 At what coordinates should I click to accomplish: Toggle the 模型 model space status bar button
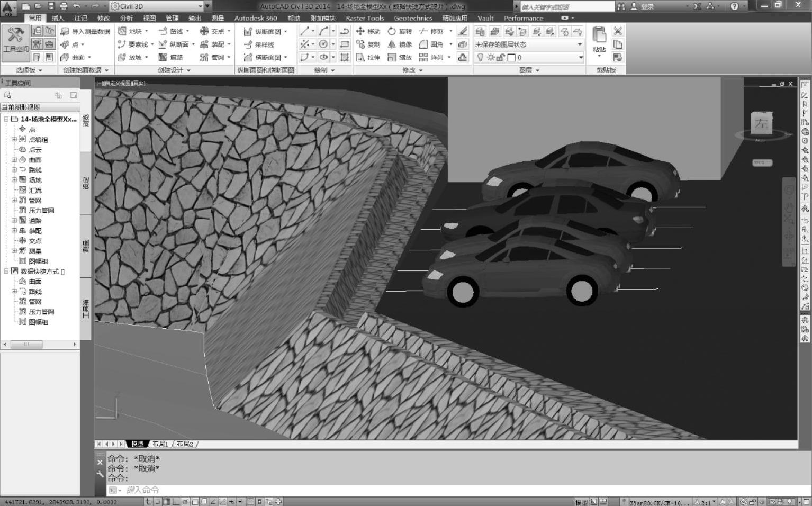pyautogui.click(x=581, y=502)
